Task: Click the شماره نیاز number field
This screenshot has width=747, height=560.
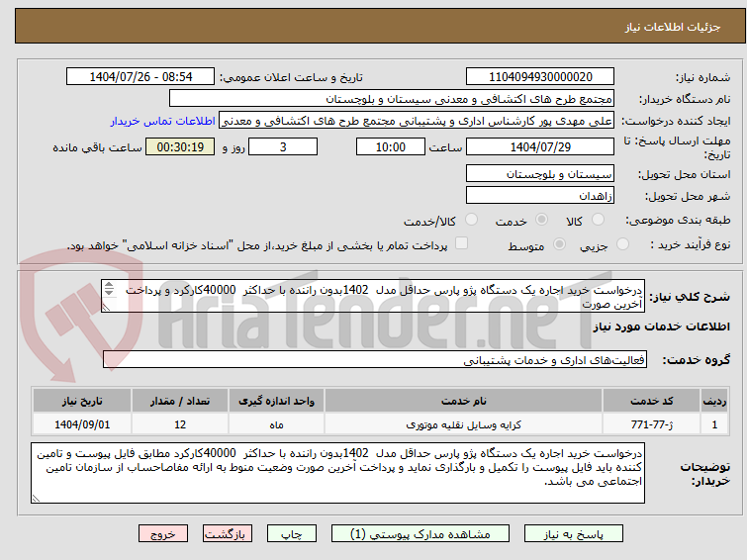Action: point(540,77)
